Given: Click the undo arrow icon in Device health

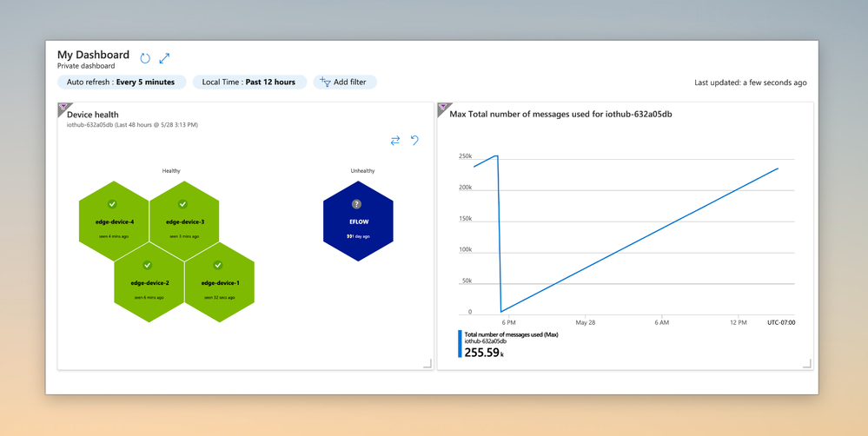Looking at the screenshot, I should (414, 141).
